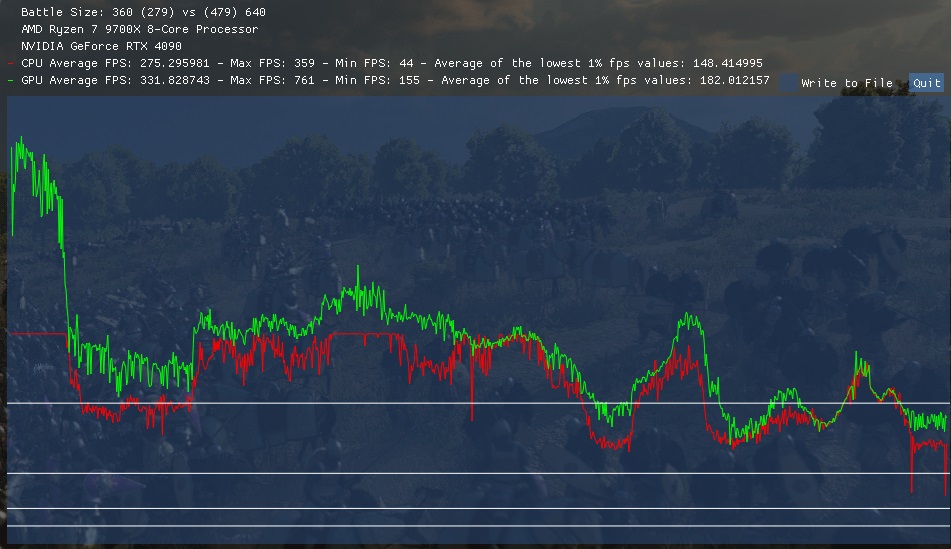Click the GPU lowest 1% value 182.012157

734,80
